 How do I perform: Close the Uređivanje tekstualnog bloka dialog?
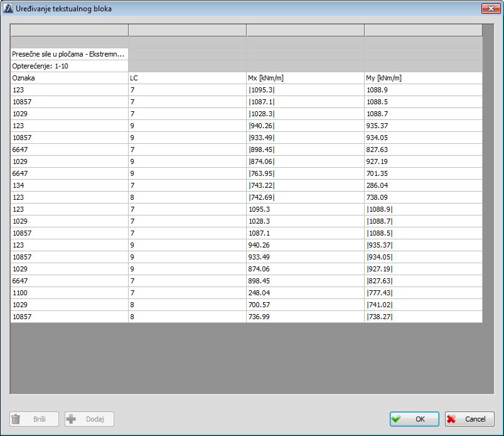pos(490,8)
